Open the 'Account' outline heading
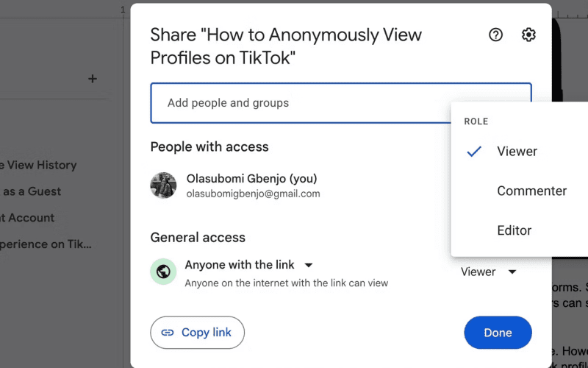The height and width of the screenshot is (368, 588). point(27,217)
